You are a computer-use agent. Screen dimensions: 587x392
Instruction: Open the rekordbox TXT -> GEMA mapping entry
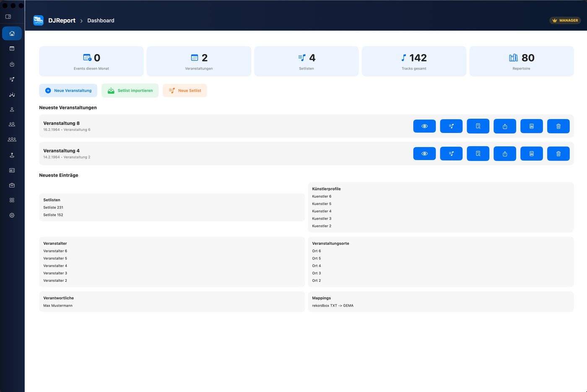[332, 305]
